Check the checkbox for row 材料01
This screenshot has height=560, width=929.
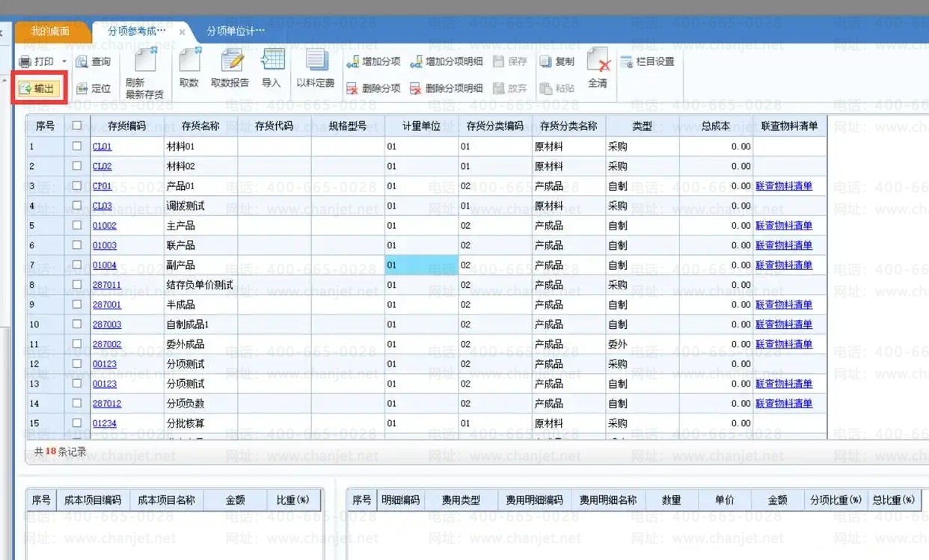tap(77, 147)
